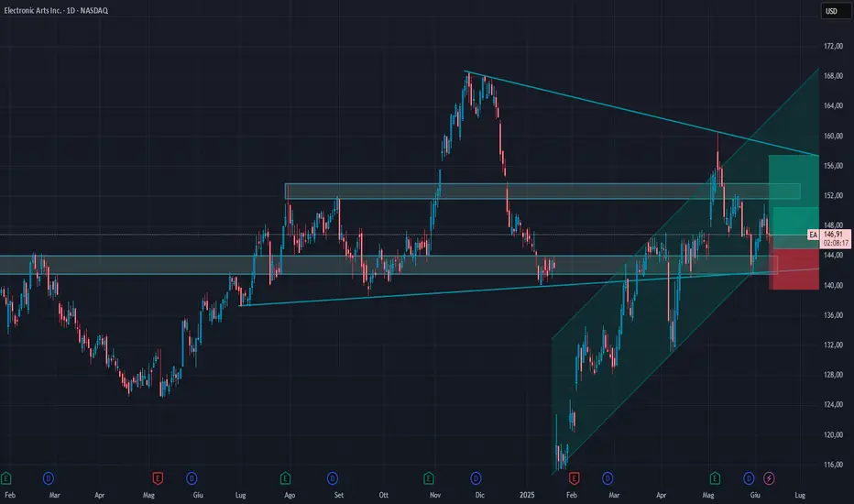Click the 116,00 price axis label

[833, 465]
